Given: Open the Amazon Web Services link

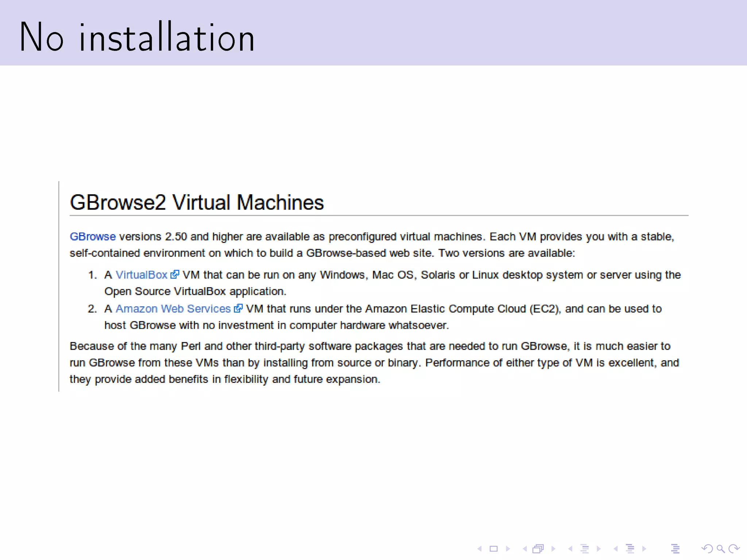Looking at the screenshot, I should [173, 309].
